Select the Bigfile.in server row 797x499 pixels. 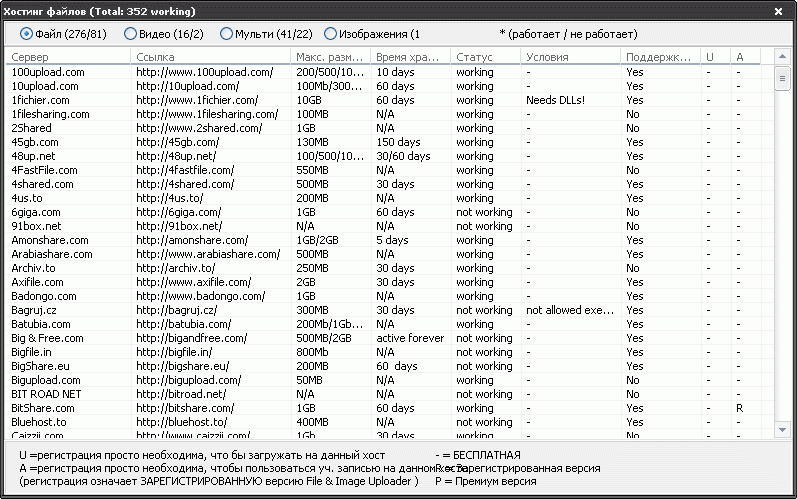click(x=384, y=352)
